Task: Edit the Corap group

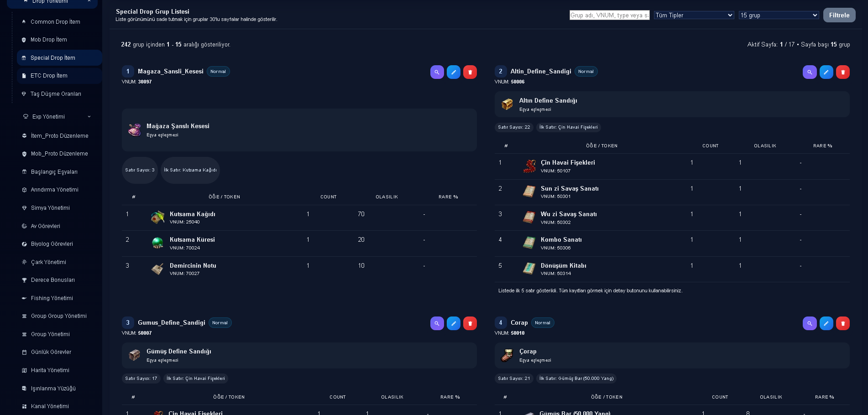Action: point(826,323)
